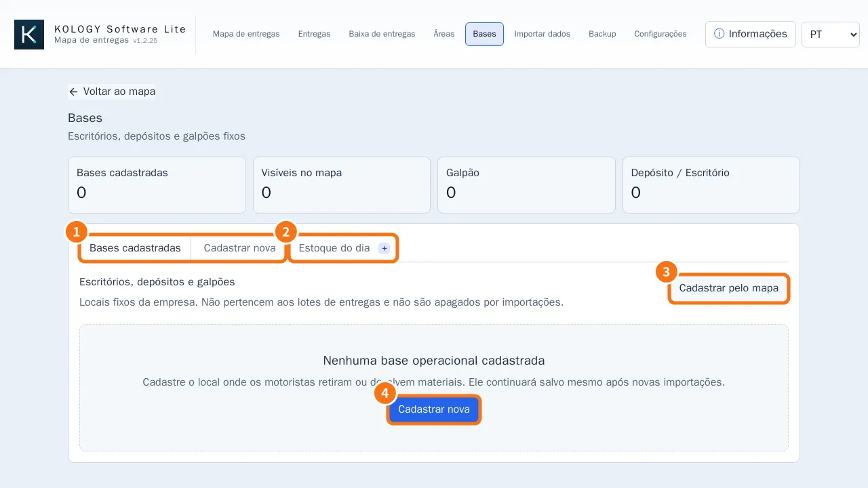Click the Cadastrar pelo mapa button
The height and width of the screenshot is (488, 868).
[729, 288]
